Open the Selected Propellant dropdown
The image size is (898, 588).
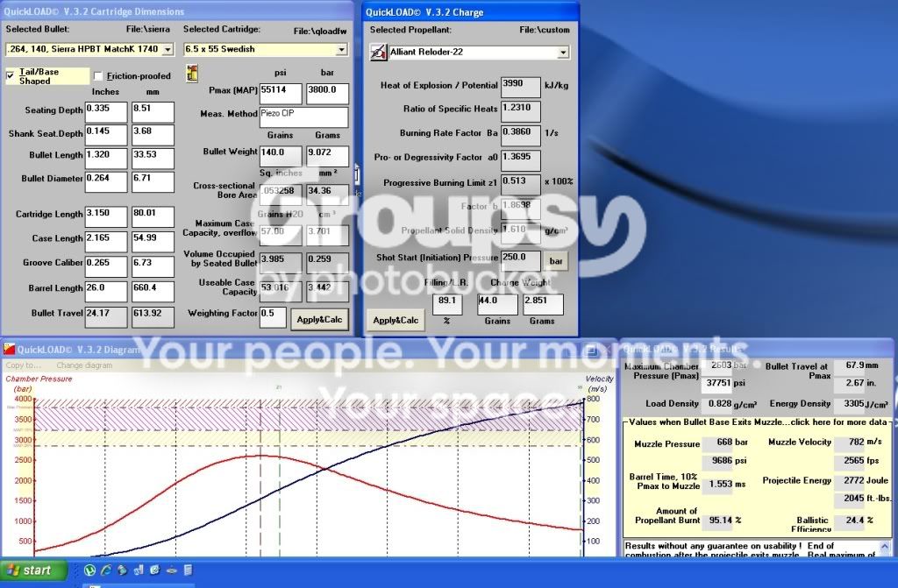(x=563, y=53)
